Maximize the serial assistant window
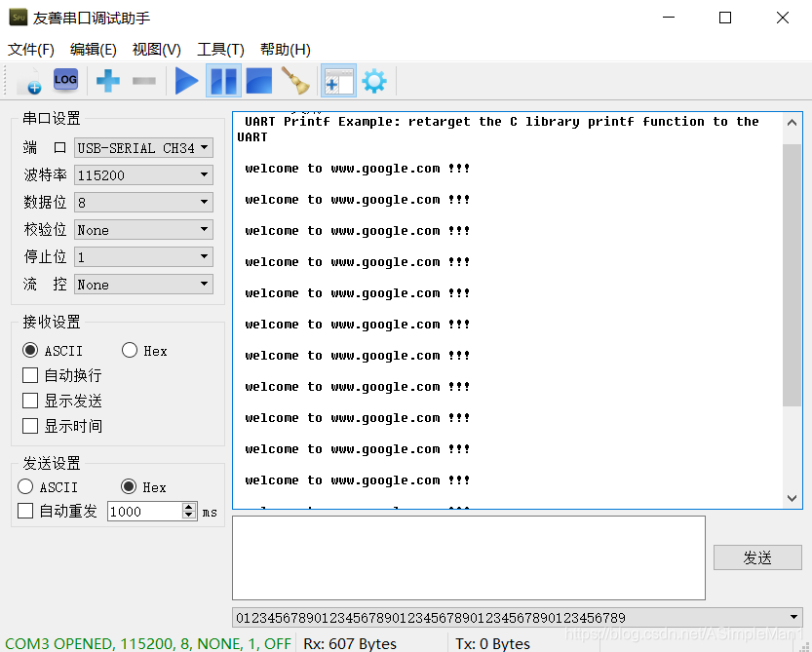Screen dimensions: 812x652 pos(725,18)
